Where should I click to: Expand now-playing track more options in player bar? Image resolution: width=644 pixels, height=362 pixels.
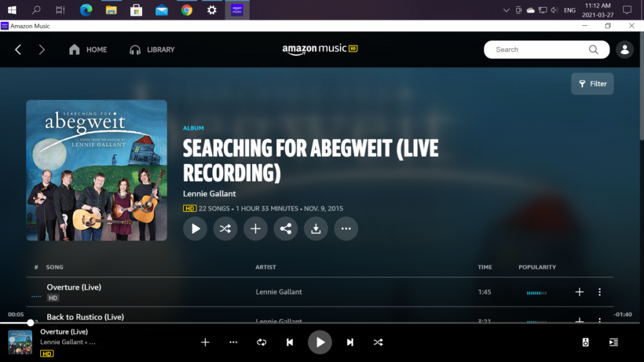pos(233,343)
